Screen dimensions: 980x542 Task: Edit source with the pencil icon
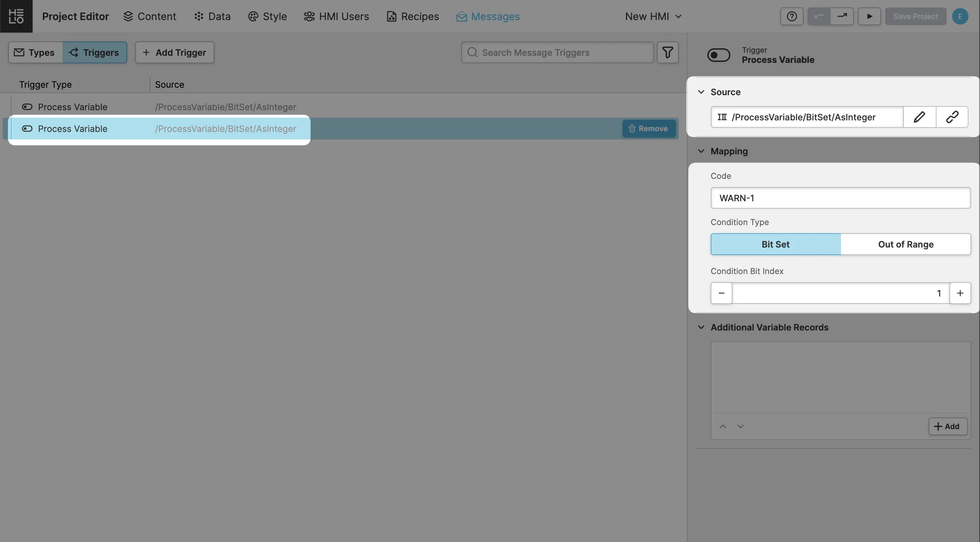pyautogui.click(x=919, y=117)
